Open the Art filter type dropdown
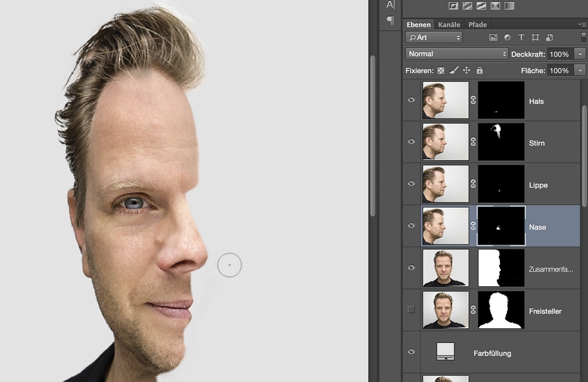The width and height of the screenshot is (588, 382). click(x=434, y=37)
